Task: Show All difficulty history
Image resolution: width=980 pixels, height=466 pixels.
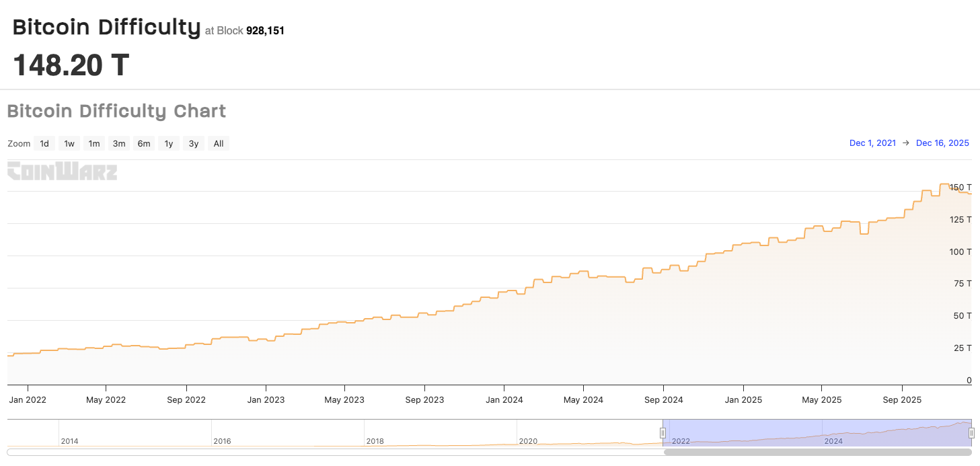Action: (x=219, y=143)
